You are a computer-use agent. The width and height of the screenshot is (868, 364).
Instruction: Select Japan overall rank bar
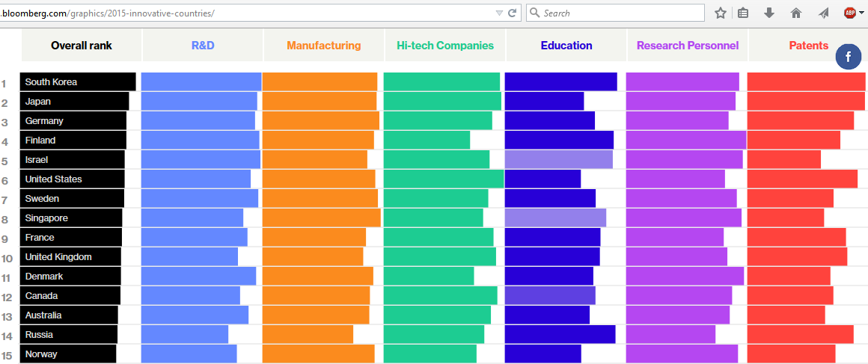click(x=75, y=101)
